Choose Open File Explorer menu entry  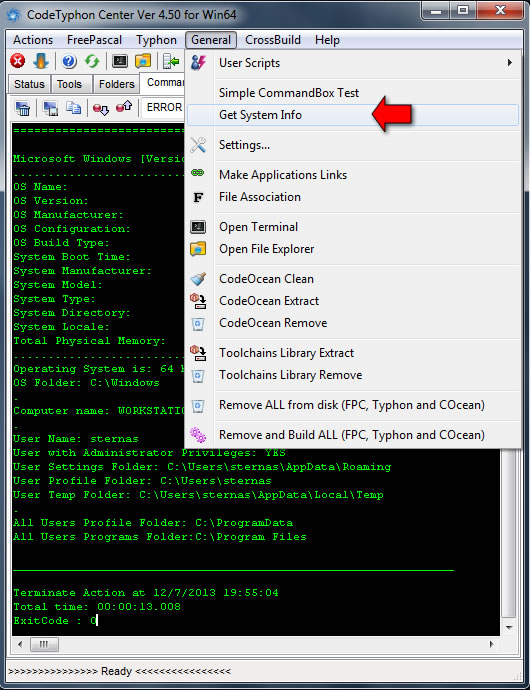point(353,249)
